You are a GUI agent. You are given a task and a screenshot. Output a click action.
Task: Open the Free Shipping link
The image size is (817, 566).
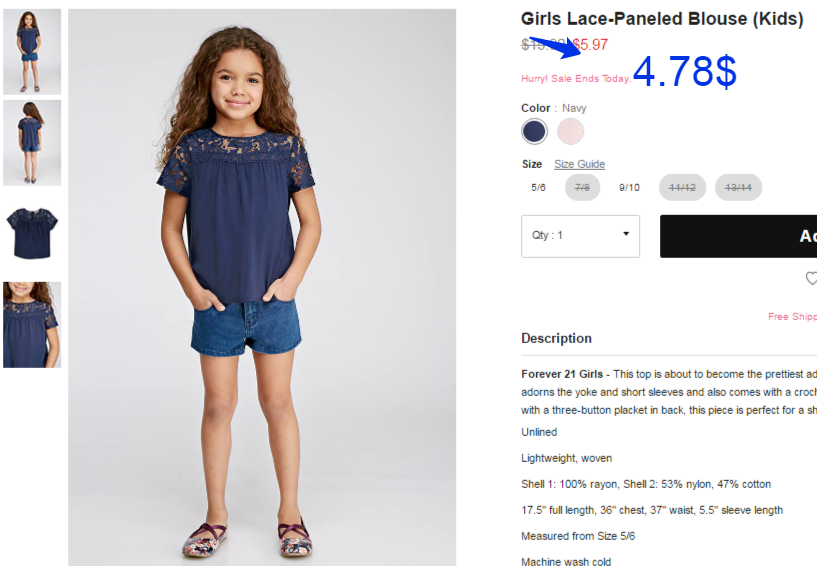(x=792, y=316)
